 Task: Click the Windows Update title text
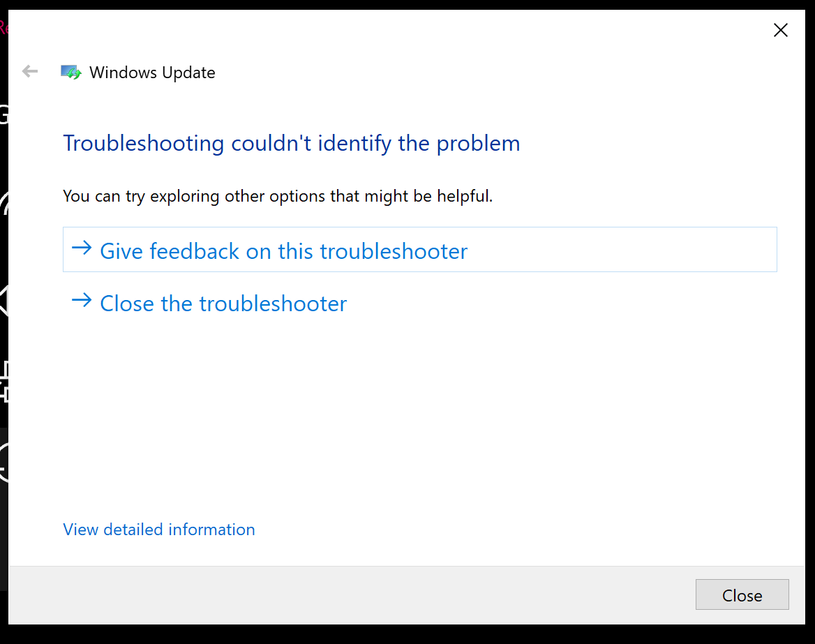(x=152, y=73)
